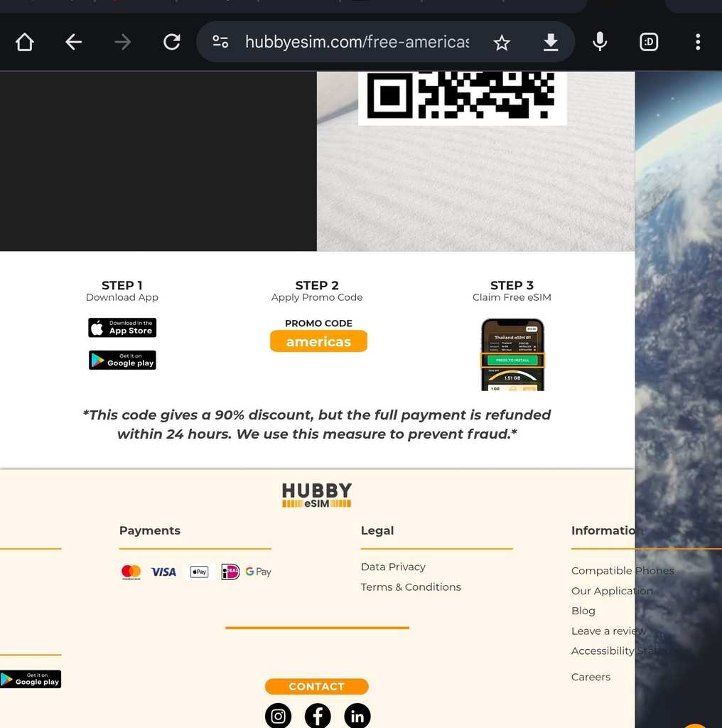
Task: Open the Instagram social icon
Action: click(278, 717)
